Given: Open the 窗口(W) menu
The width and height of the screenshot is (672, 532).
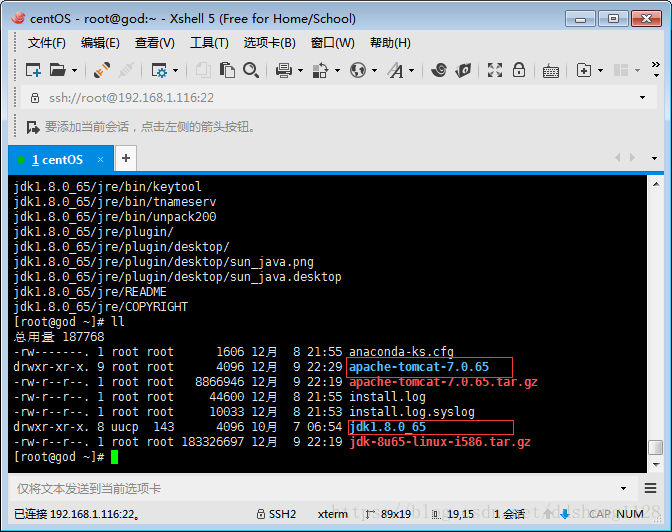Looking at the screenshot, I should pos(333,43).
